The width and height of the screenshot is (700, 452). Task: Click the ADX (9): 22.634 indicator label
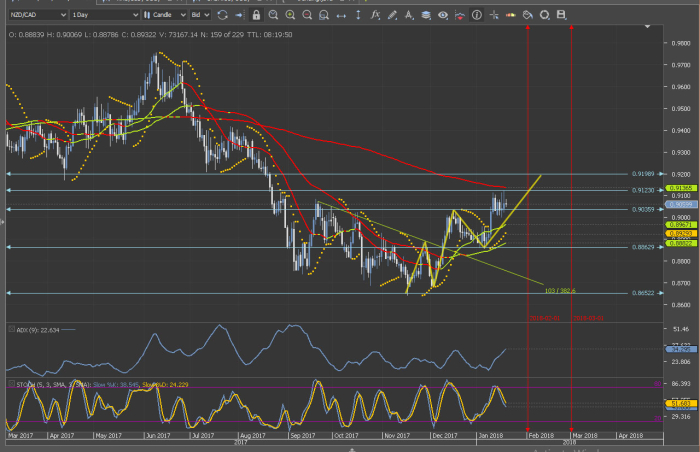pos(38,330)
